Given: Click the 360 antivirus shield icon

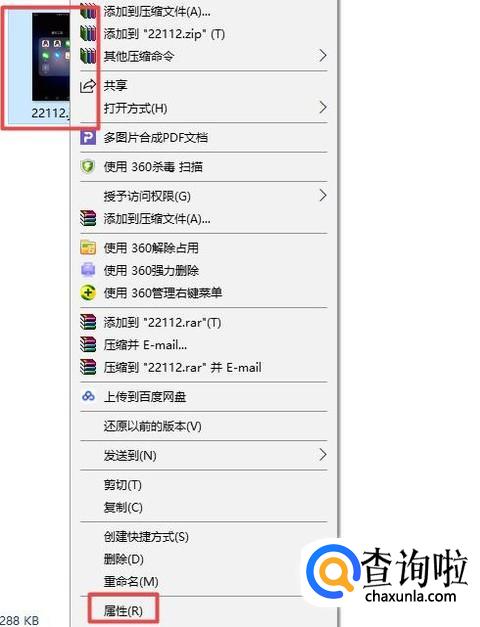Looking at the screenshot, I should [88, 166].
